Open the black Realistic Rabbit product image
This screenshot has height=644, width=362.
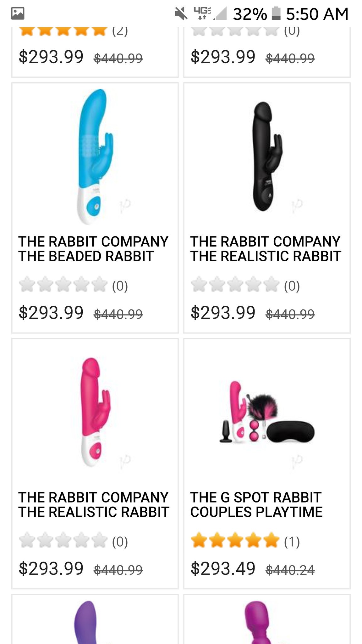click(x=267, y=157)
